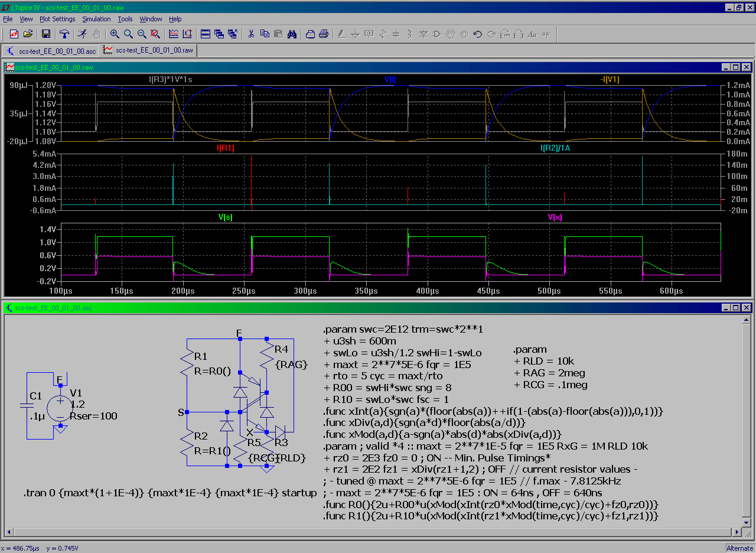Switch to scs-test_EE_00_01_00.asc tab
756x553 pixels.
click(x=51, y=50)
